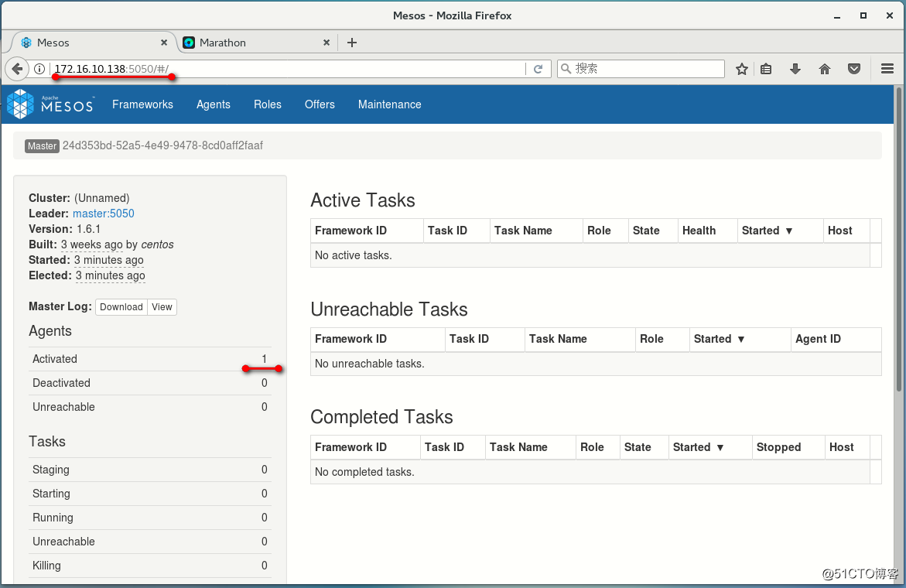Screen dimensions: 906x588
Task: Open the Roles page
Action: click(x=268, y=104)
